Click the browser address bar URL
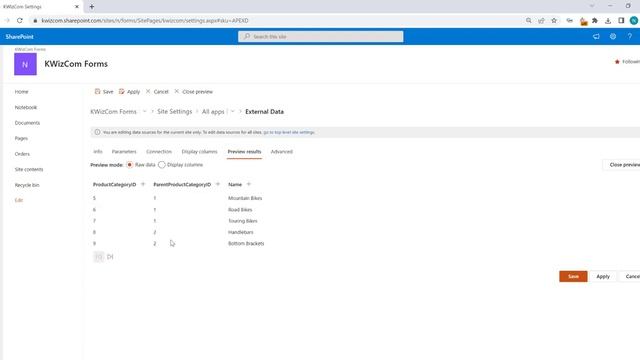 (145, 20)
